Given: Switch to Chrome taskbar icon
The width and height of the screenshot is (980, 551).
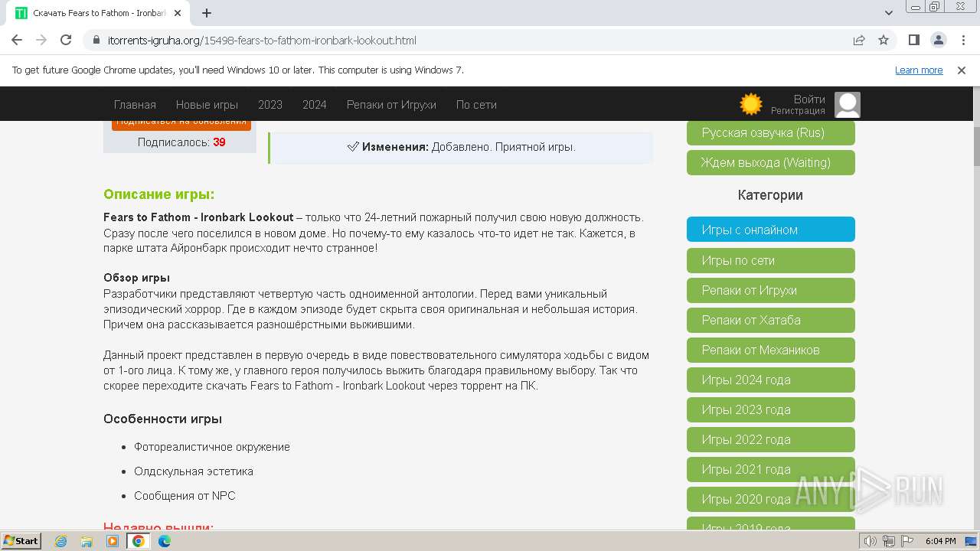Looking at the screenshot, I should click(139, 541).
